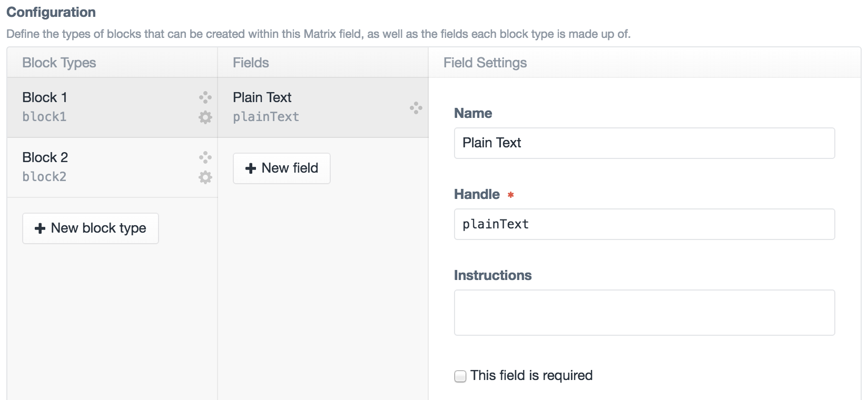Click the Block 1 reorder move handle
Screen dimensions: 868x400
(205, 97)
